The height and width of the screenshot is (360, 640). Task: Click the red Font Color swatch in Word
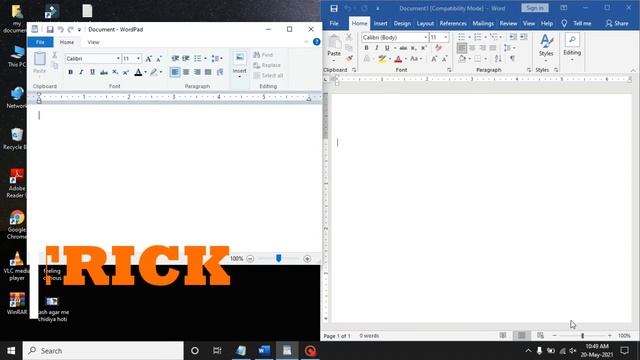click(398, 59)
